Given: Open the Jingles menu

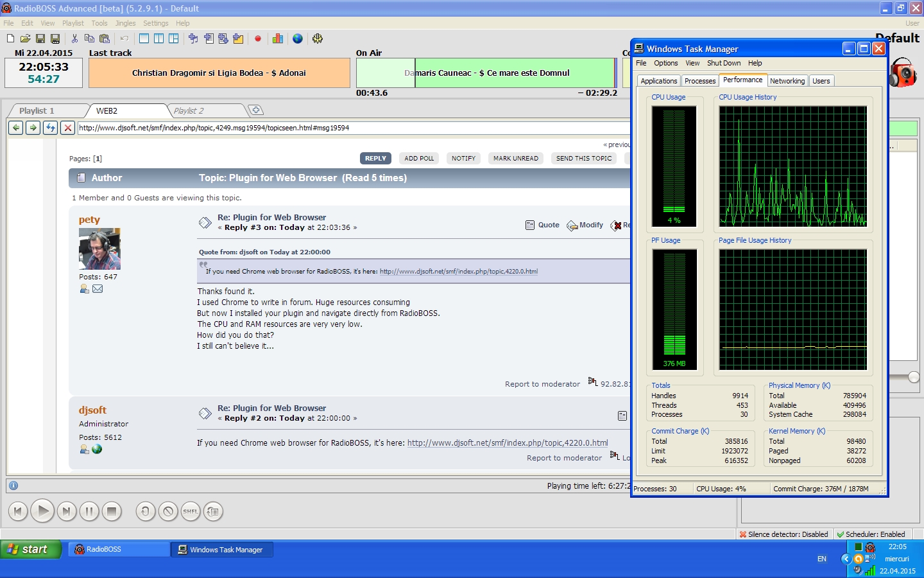Looking at the screenshot, I should tap(126, 23).
